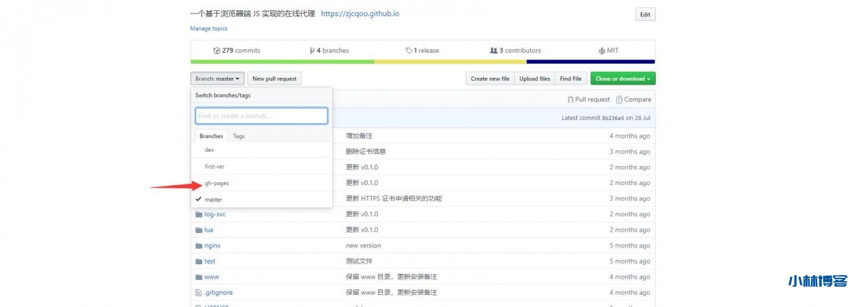Click the .gitignore file icon
This screenshot has height=307, width=868.
[x=199, y=292]
